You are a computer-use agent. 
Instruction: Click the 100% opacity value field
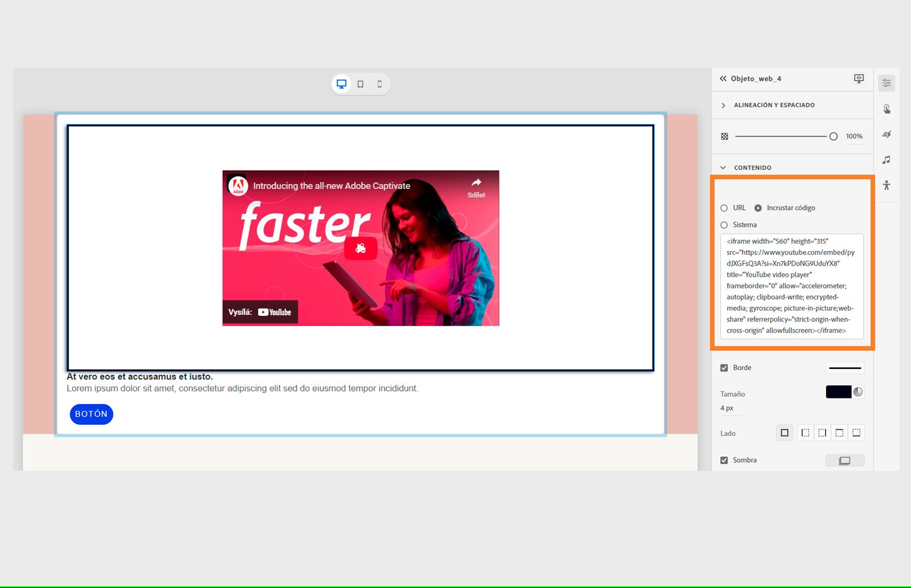coord(854,136)
